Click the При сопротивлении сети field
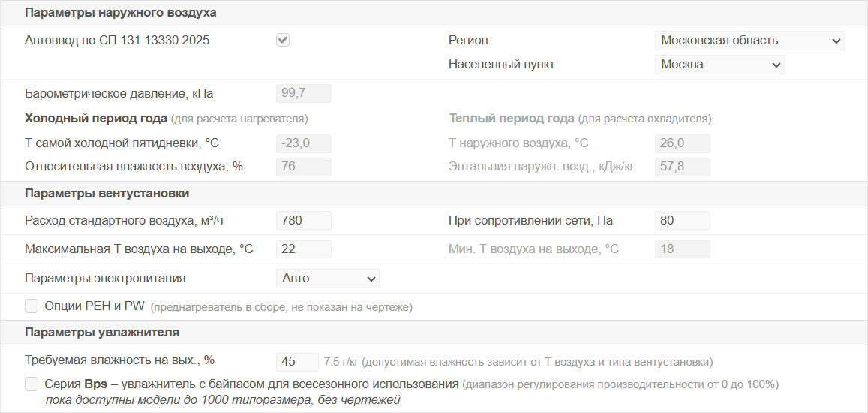The width and height of the screenshot is (868, 413). point(682,221)
